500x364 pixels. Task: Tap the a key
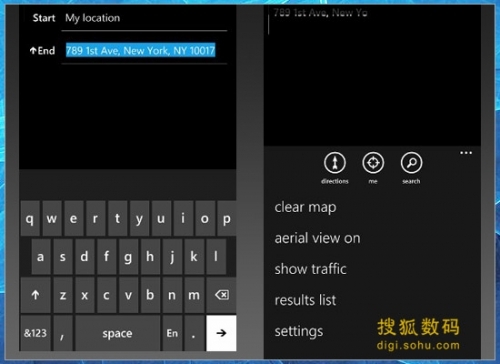(x=41, y=257)
